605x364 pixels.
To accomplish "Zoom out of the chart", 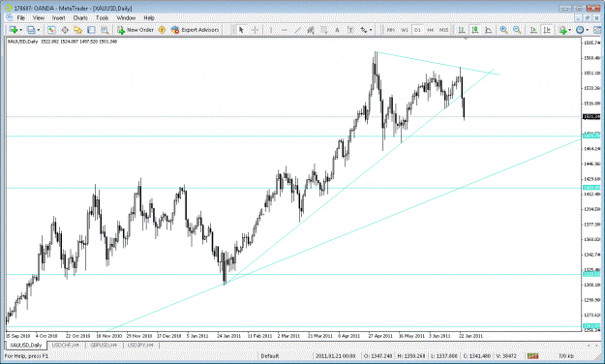I will tap(517, 30).
